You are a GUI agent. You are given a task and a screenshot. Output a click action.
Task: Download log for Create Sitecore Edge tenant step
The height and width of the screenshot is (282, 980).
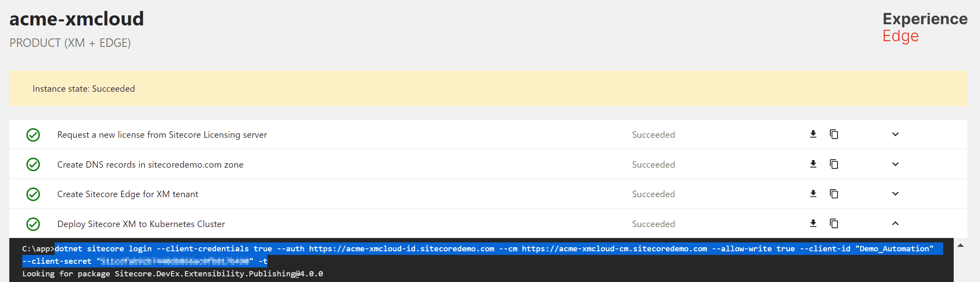[813, 194]
